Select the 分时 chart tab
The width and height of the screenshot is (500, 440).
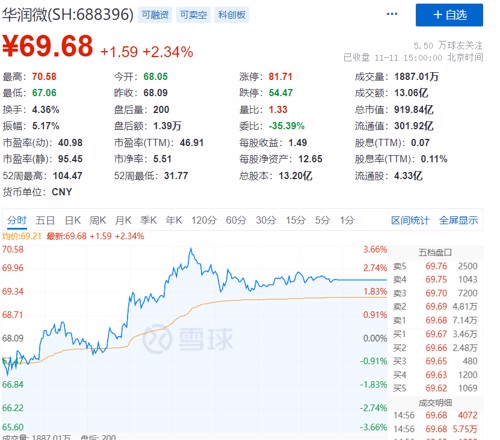17,220
